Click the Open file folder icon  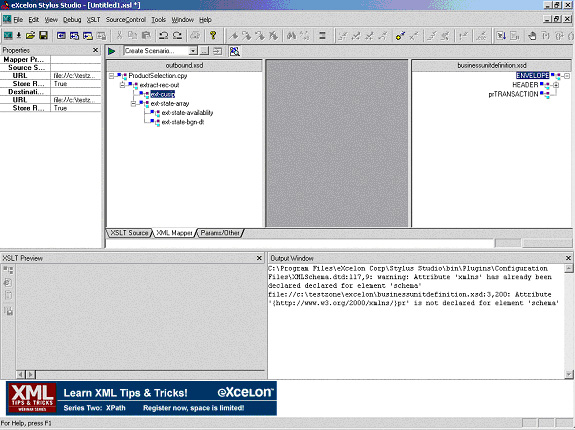30,36
